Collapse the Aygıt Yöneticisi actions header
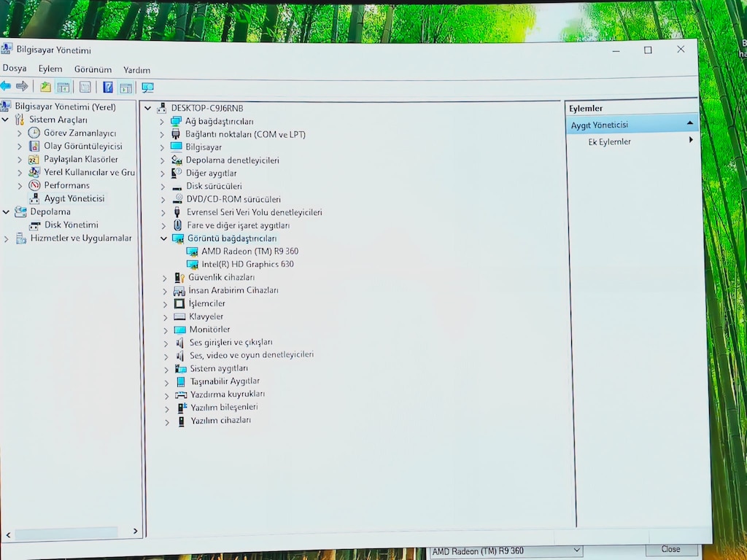Image resolution: width=747 pixels, height=560 pixels. (690, 123)
